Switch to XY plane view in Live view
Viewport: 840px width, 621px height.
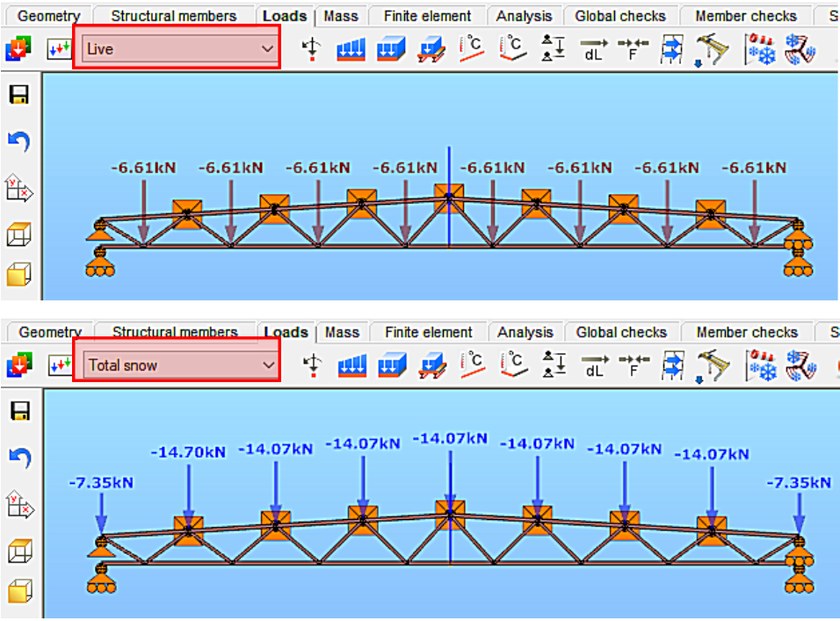click(19, 188)
